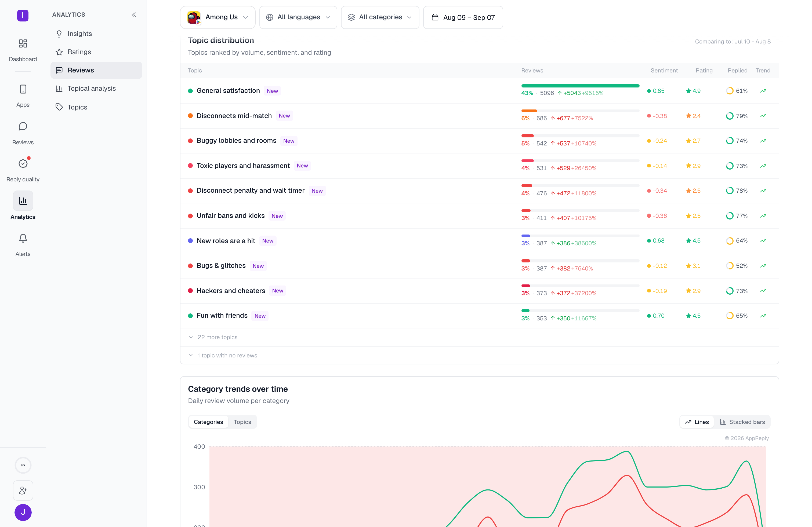Switch the chart to Lines view
This screenshot has width=812, height=527.
697,422
